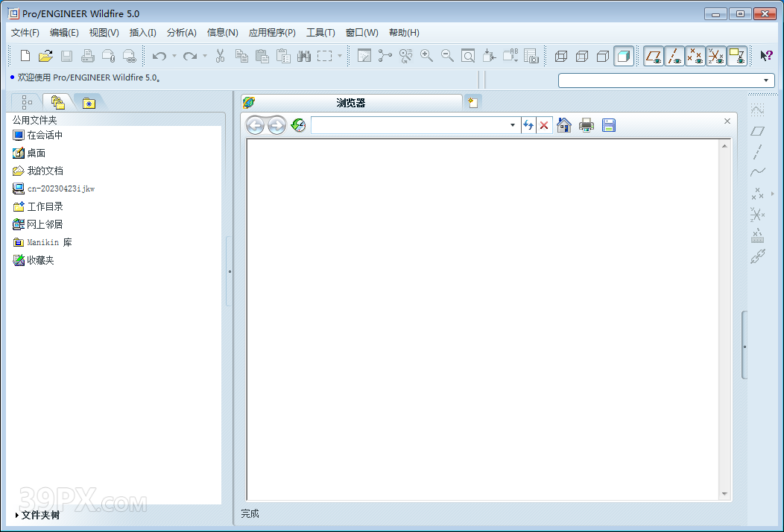
Task: Click the Refit zoom icon
Action: coord(468,55)
